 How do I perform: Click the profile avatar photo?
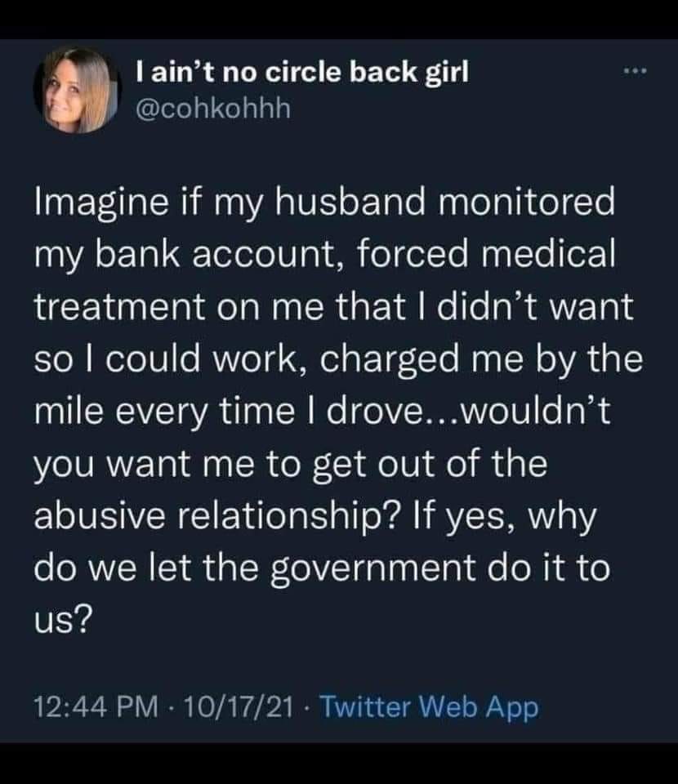77,90
